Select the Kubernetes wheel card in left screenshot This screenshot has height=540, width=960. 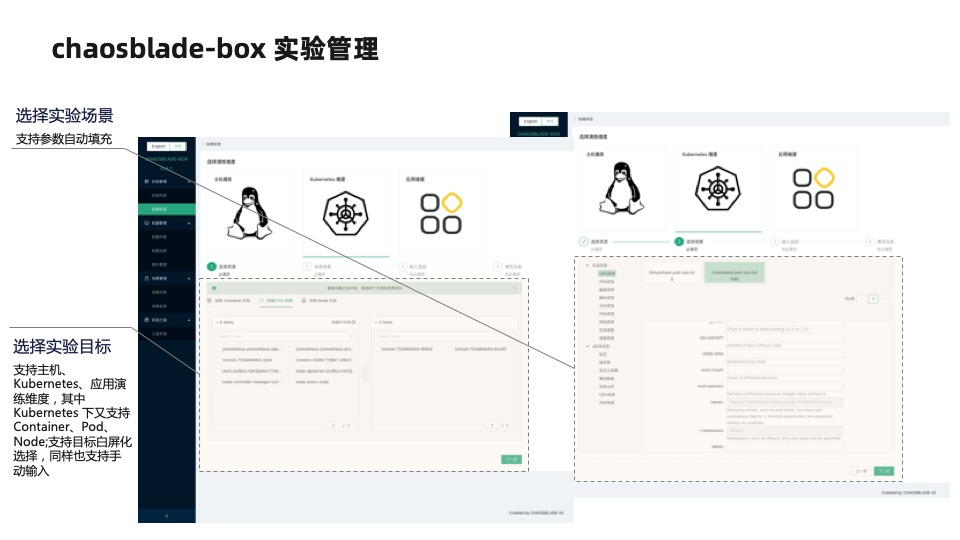[346, 213]
